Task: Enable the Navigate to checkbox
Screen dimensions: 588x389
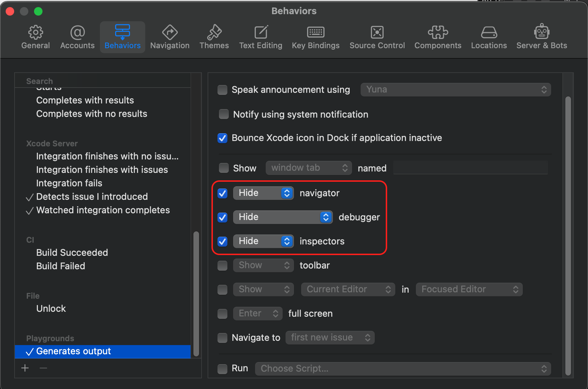Action: pyautogui.click(x=222, y=338)
